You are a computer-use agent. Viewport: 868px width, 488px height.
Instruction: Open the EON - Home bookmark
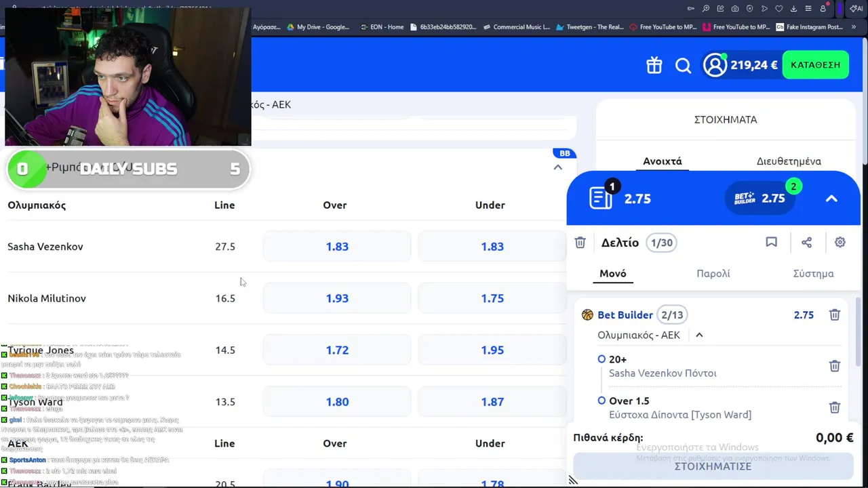point(382,27)
